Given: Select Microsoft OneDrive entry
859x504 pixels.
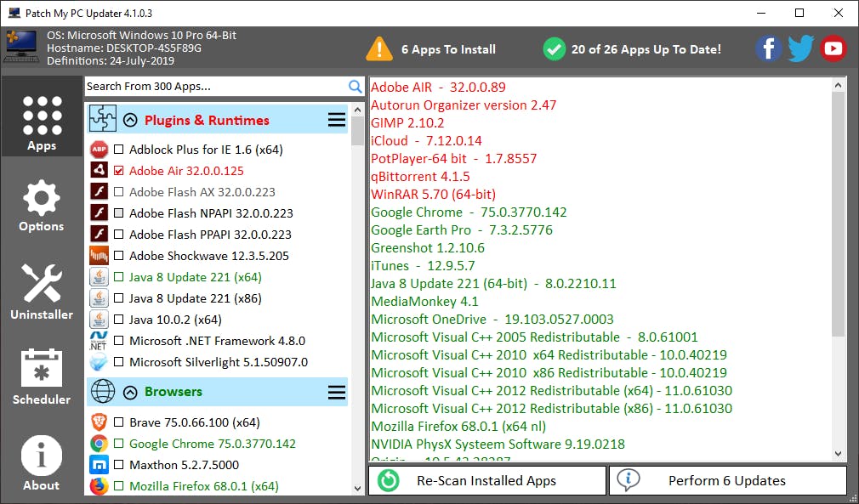Looking at the screenshot, I should 492,319.
